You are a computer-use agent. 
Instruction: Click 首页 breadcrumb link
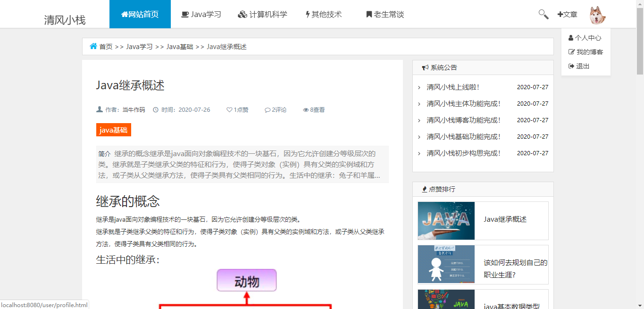pyautogui.click(x=106, y=47)
